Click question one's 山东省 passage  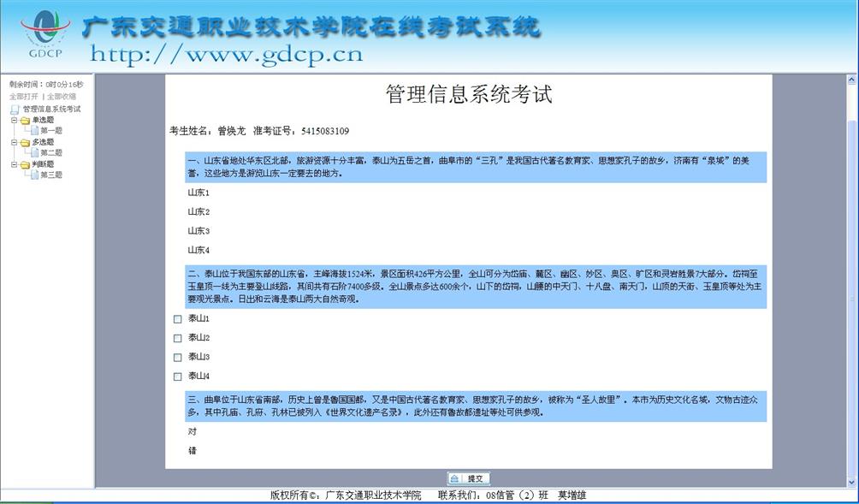(476, 167)
